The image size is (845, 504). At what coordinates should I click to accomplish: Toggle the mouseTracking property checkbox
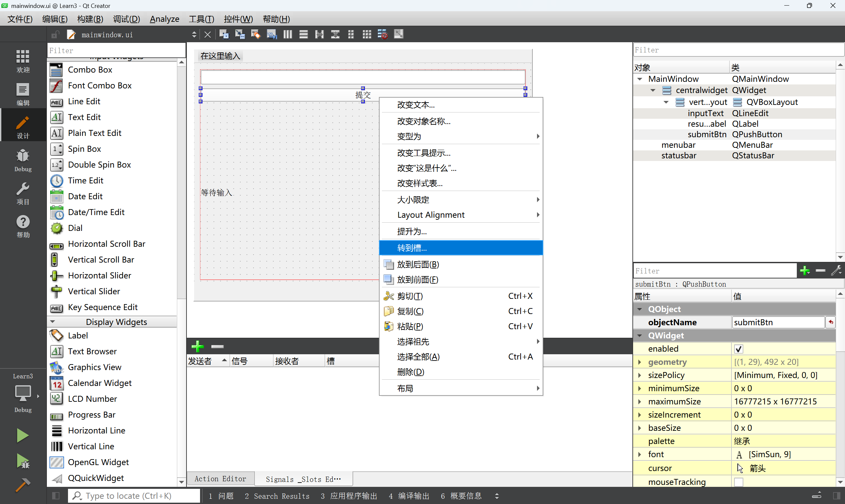click(739, 482)
